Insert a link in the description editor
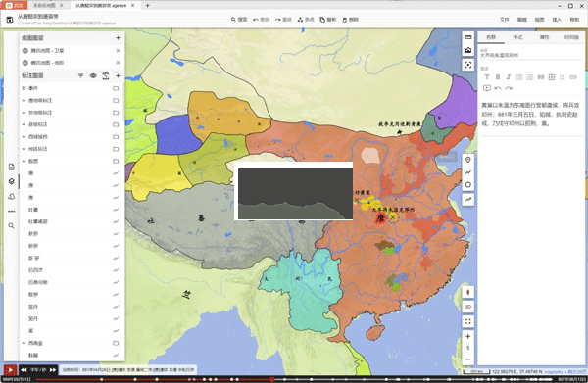 pos(573,77)
